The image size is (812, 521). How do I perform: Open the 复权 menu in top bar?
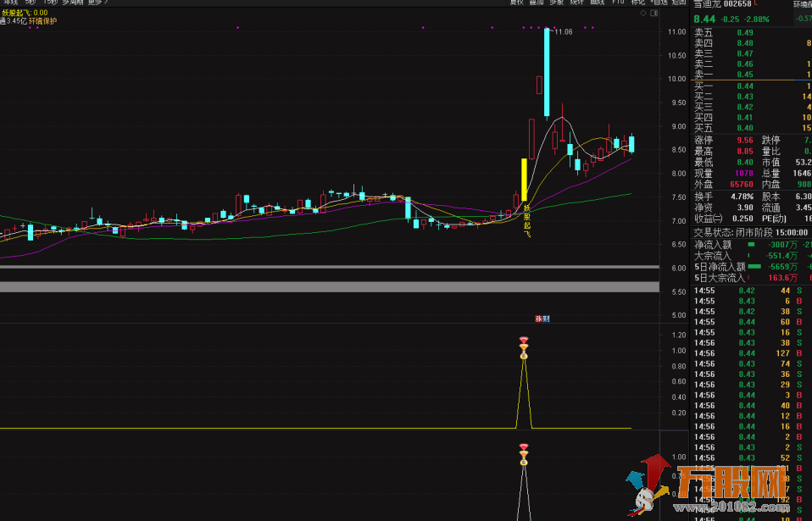516,3
